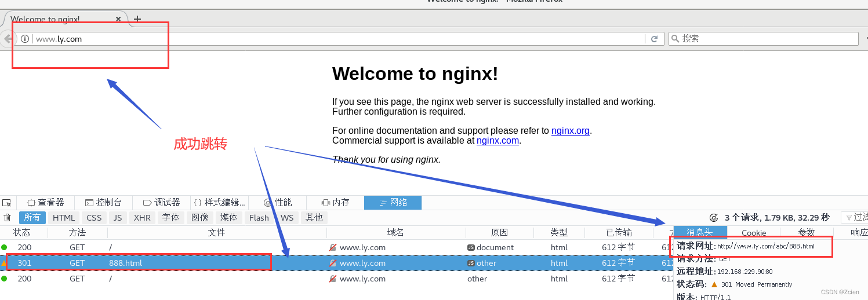Go back using the browser back arrow

click(8, 39)
